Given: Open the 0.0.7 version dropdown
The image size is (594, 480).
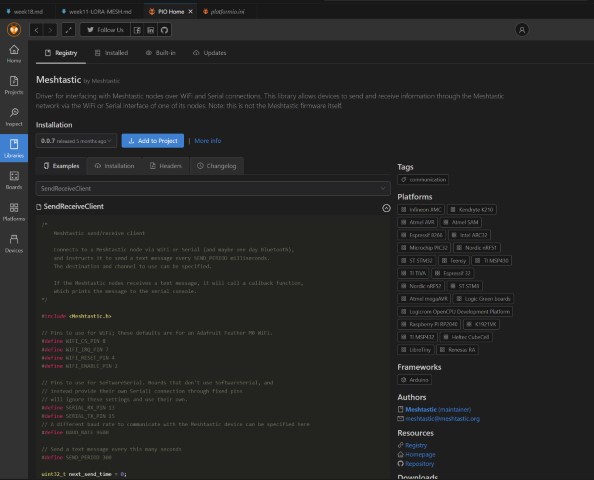Looking at the screenshot, I should pos(76,141).
